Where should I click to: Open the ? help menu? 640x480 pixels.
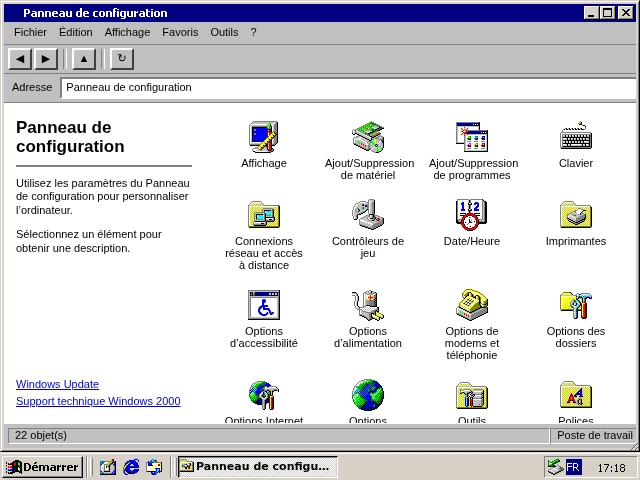pos(253,32)
